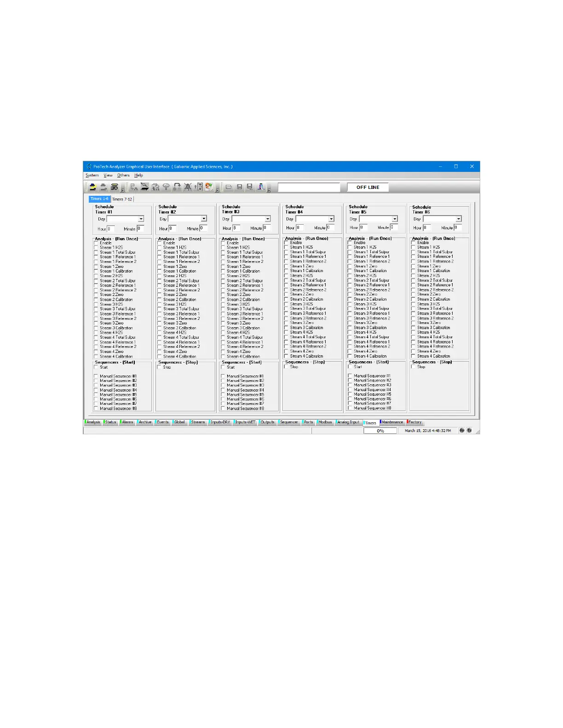Screen dimensions: 563x728
Task: Click the network read-configuration toolbar icon
Action: 134,187
